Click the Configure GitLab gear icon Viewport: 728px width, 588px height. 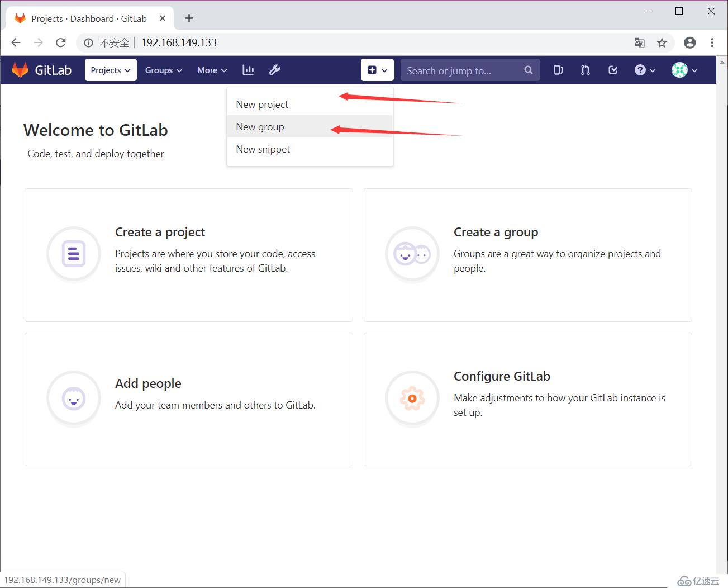click(412, 399)
